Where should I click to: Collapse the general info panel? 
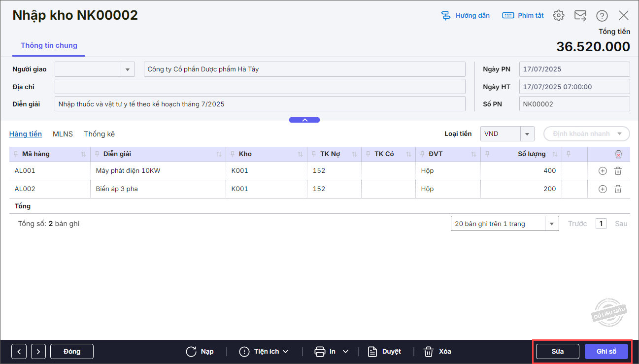point(304,120)
